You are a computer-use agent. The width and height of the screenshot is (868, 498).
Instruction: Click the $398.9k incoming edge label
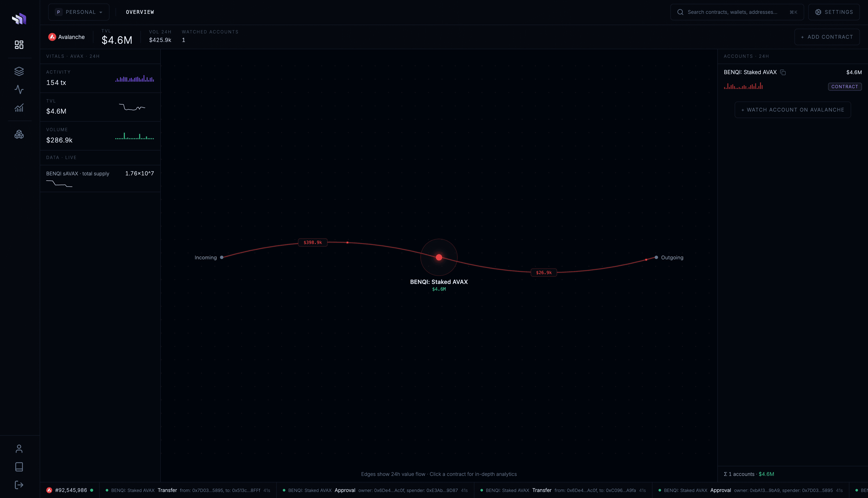tap(312, 242)
